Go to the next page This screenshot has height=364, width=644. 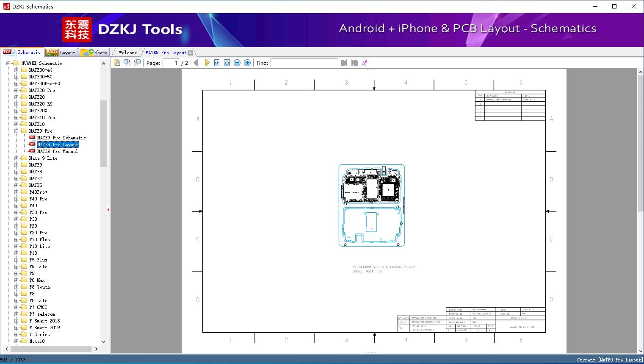click(207, 63)
